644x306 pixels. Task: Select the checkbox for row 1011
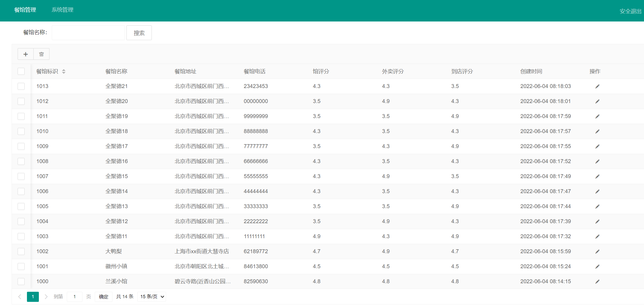21,116
